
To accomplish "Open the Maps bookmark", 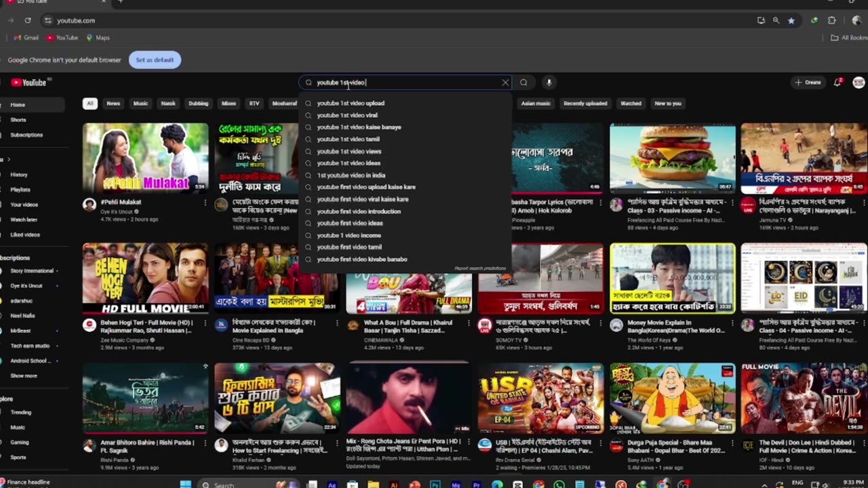I will (x=98, y=38).
